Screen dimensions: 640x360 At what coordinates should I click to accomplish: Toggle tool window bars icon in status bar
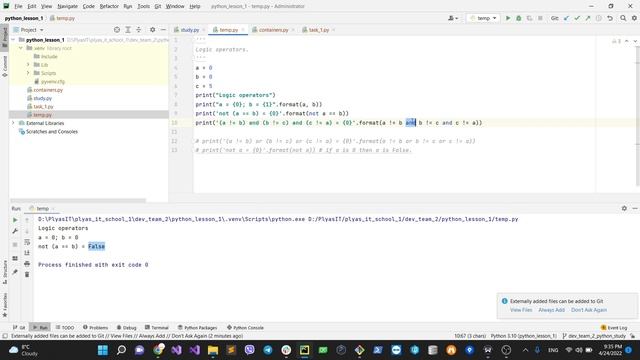click(x=5, y=336)
